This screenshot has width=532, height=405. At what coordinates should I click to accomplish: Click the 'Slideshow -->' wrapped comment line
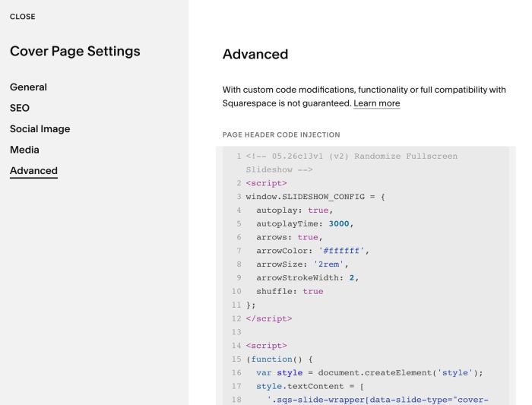(x=279, y=169)
